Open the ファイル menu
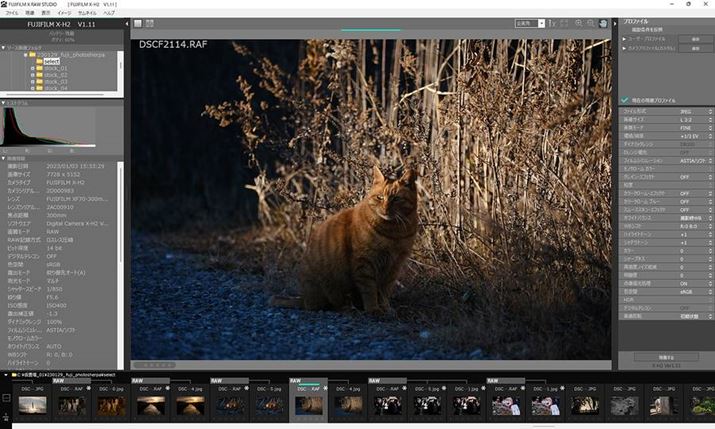 click(x=12, y=13)
